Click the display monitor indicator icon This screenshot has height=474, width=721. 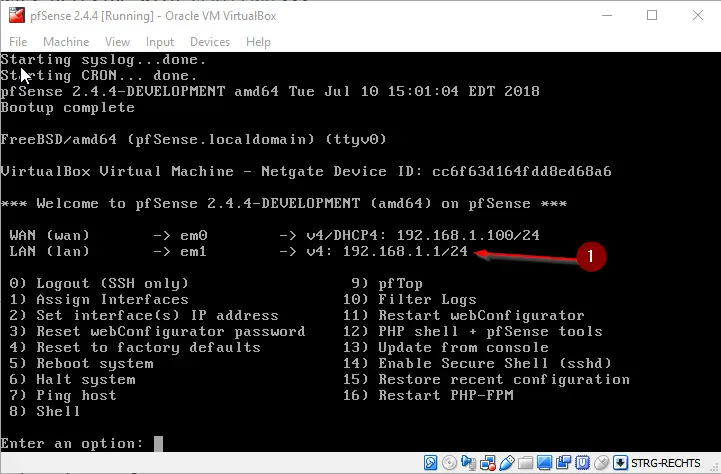tap(544, 463)
